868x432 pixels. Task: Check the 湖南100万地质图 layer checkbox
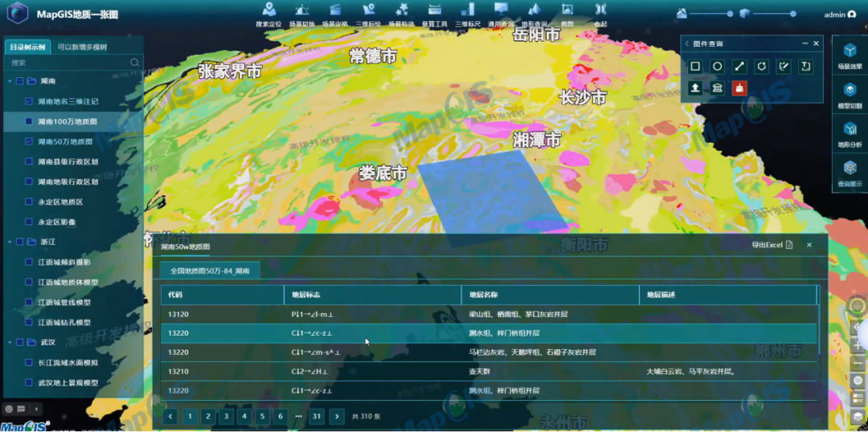[x=29, y=121]
